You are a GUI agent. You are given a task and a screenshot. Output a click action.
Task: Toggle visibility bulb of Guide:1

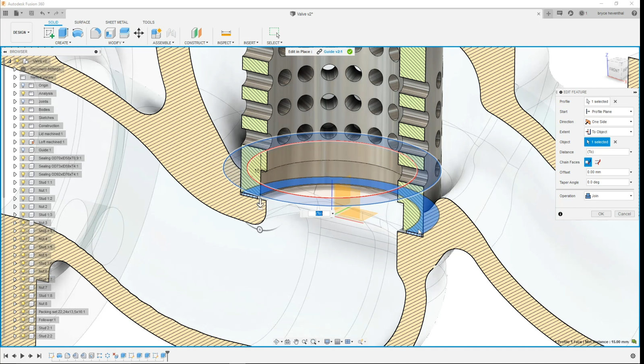click(x=23, y=150)
